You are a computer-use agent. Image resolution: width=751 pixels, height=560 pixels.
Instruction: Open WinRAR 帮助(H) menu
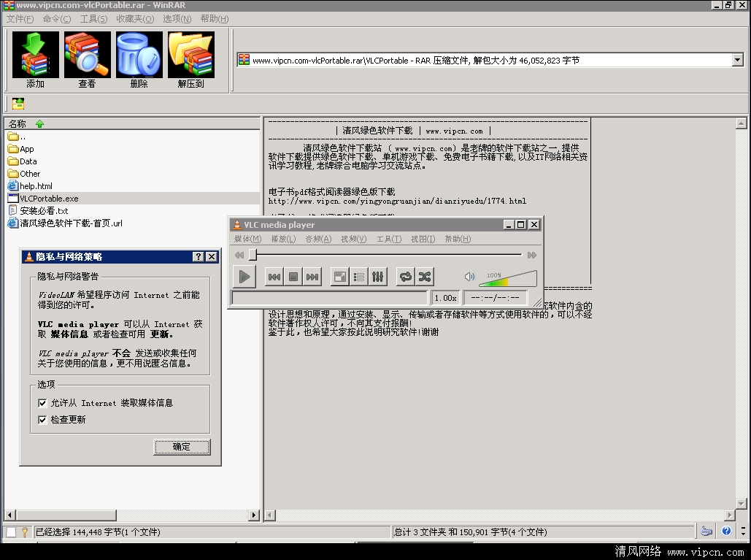214,19
